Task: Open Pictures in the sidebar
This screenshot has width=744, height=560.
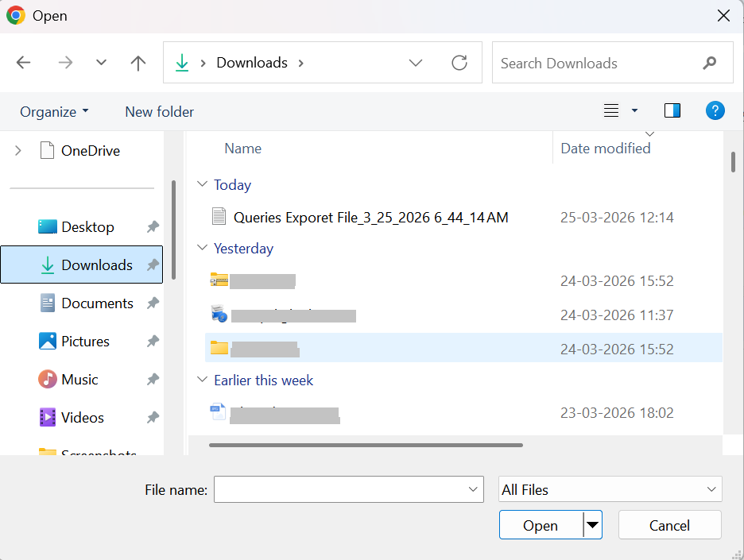Action: pos(74,342)
